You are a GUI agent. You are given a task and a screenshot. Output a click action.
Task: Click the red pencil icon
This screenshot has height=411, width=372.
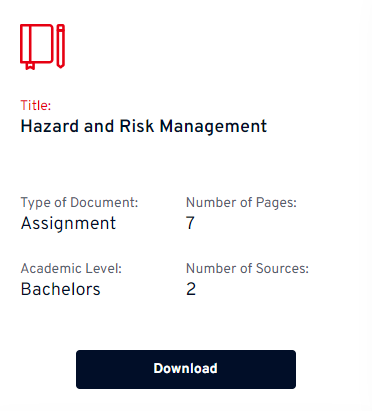point(60,46)
